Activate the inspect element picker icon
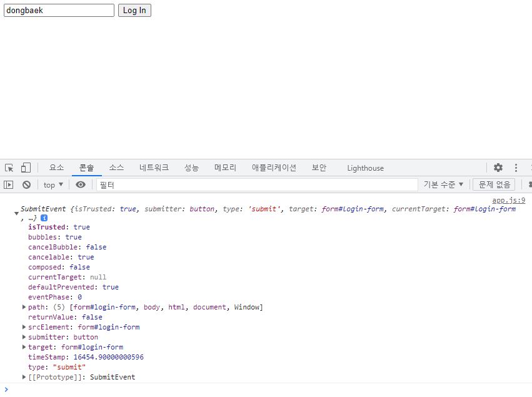Image resolution: width=532 pixels, height=397 pixels. click(9, 168)
